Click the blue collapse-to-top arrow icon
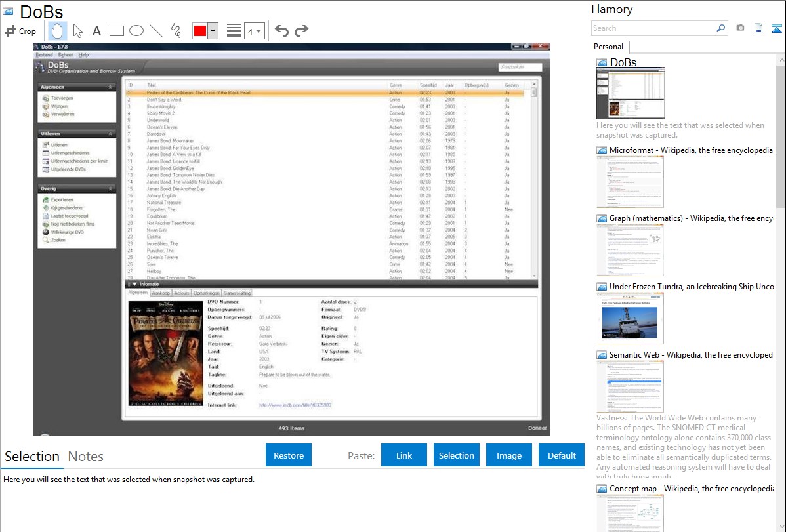This screenshot has width=786, height=532. [776, 28]
